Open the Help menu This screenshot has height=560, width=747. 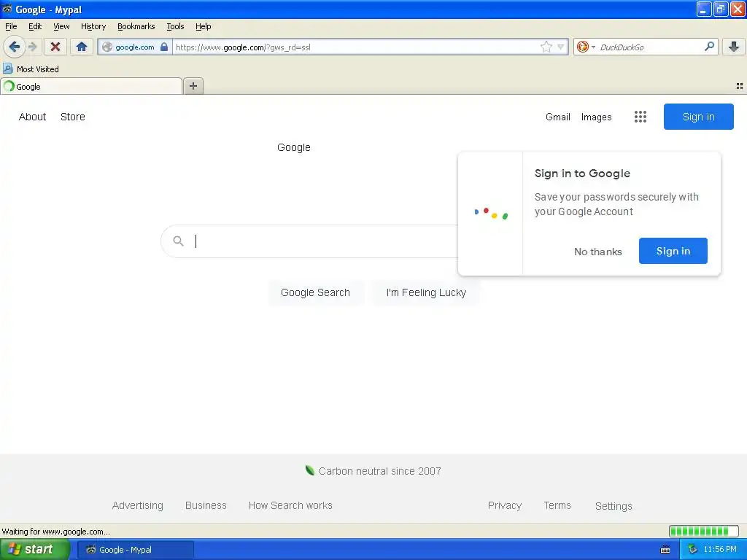click(x=203, y=26)
